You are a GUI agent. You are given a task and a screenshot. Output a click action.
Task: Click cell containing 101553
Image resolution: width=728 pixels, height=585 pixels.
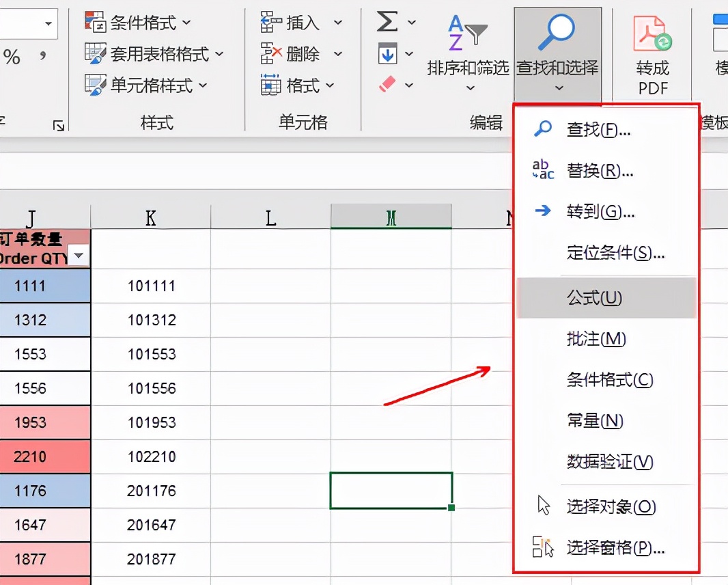pos(151,354)
